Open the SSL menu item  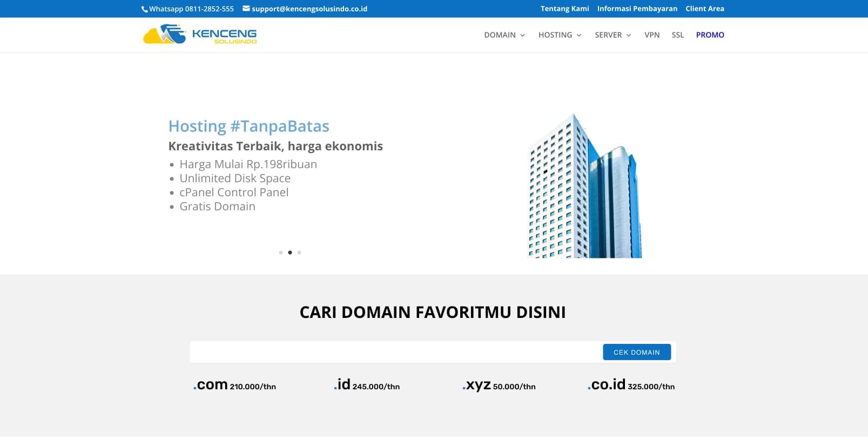[x=678, y=35]
